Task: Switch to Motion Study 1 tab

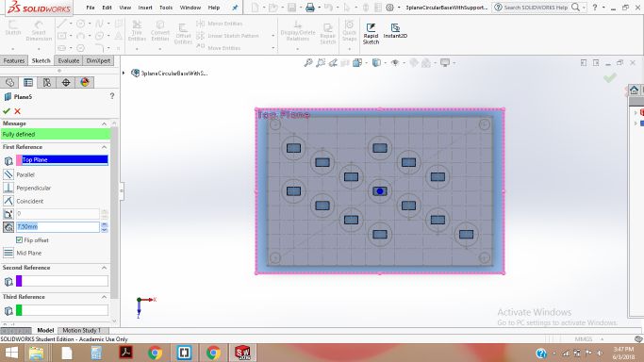Action: coord(82,330)
